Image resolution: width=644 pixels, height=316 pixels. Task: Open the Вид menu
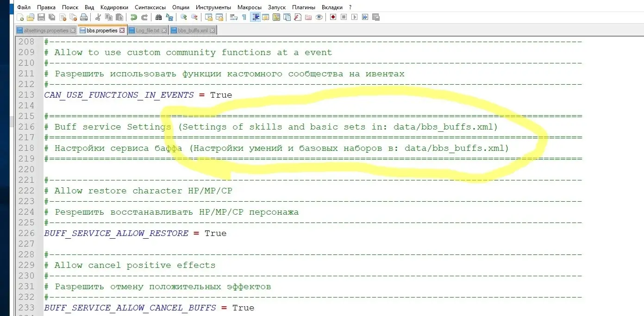89,7
